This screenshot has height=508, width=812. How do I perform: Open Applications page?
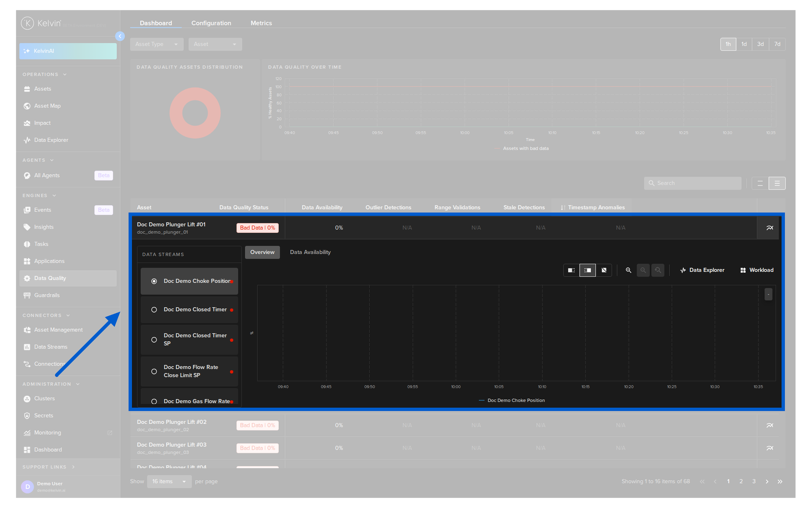point(68,261)
